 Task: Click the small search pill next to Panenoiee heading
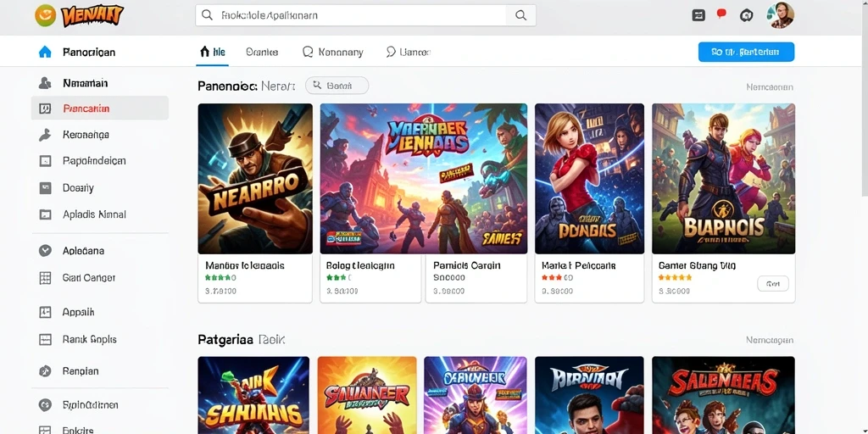point(337,86)
